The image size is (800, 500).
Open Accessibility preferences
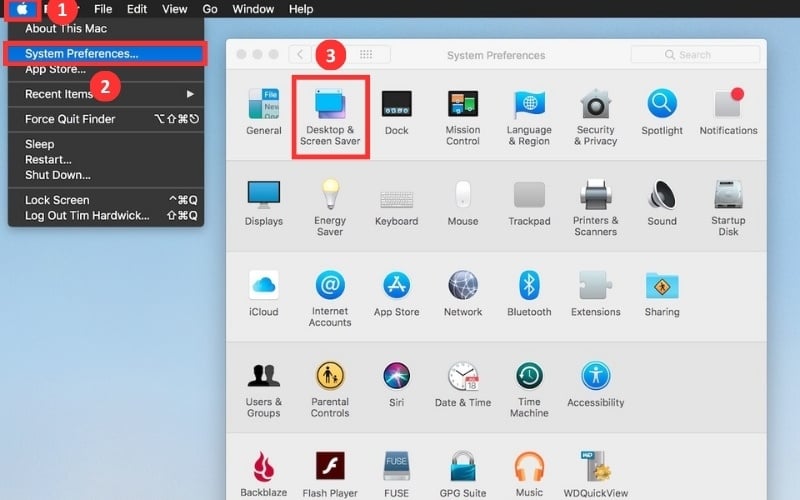click(x=595, y=384)
